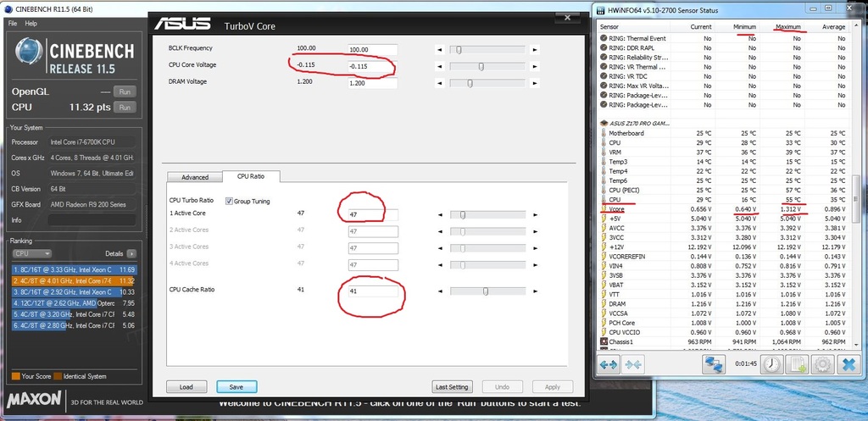
Task: Click the DRAM Voltage input field
Action: [x=373, y=84]
